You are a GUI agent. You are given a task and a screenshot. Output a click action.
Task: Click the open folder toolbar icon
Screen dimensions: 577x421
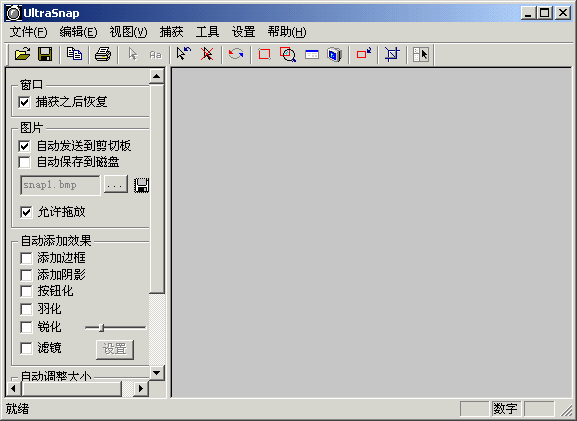[x=22, y=54]
